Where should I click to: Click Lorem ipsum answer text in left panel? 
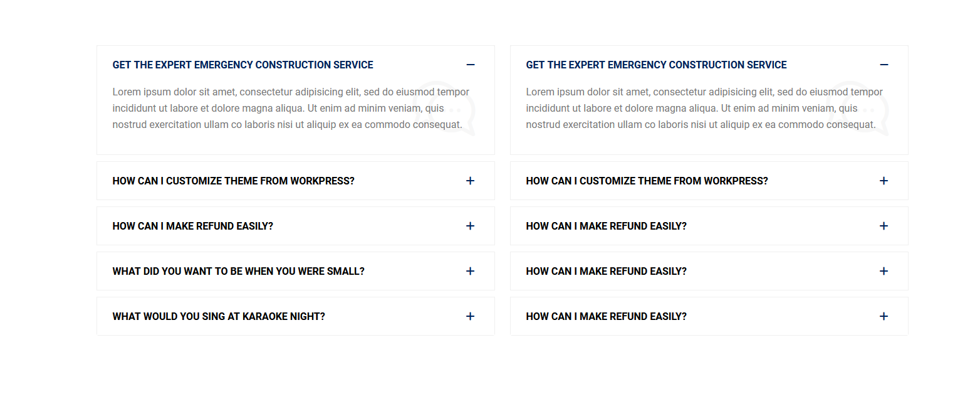(x=276, y=108)
